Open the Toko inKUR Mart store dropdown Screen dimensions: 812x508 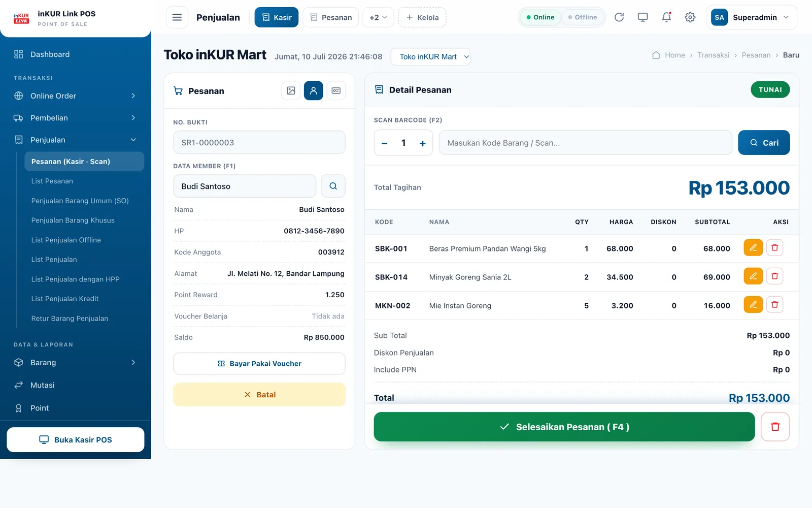tap(430, 56)
